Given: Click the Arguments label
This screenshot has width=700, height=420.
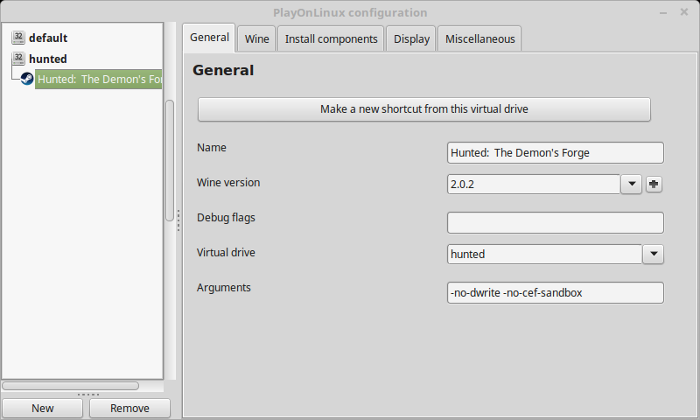Looking at the screenshot, I should pos(224,288).
